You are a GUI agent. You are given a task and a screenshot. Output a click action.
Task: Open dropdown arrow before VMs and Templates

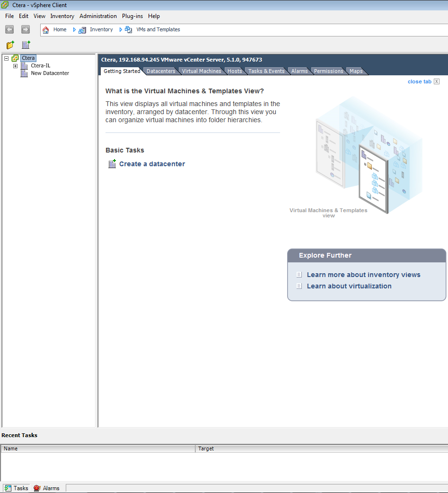(121, 29)
